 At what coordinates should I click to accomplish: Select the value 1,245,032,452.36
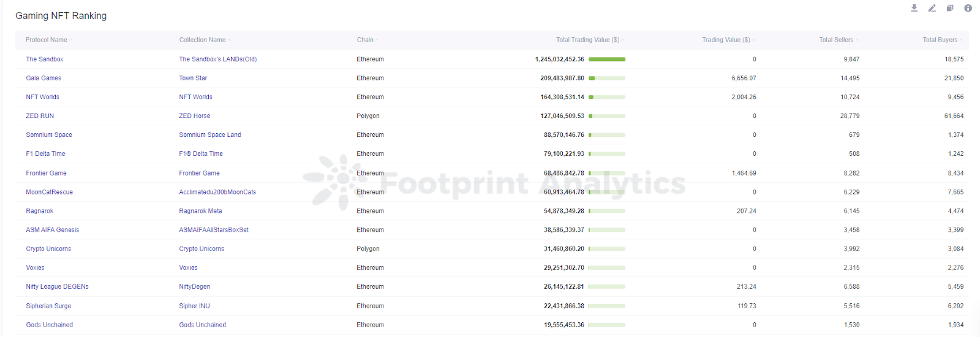click(x=560, y=59)
